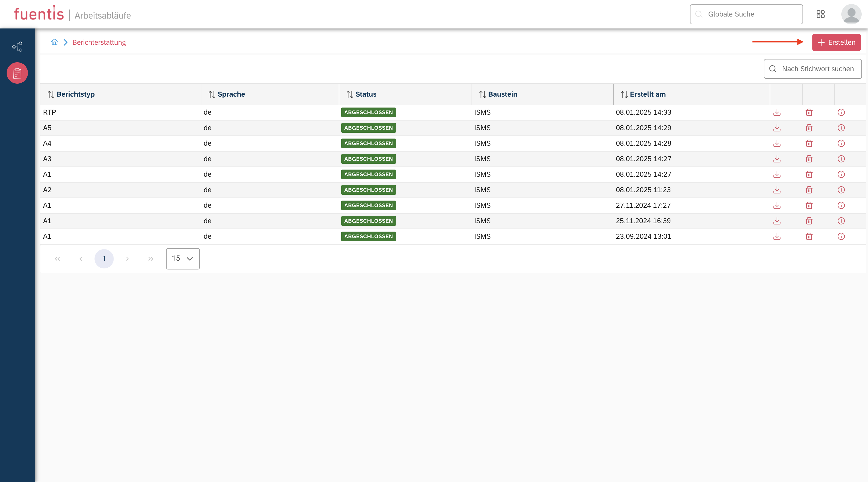Screen dimensions: 868x482
Task: Open the workflow diagram sidebar icon
Action: pyautogui.click(x=17, y=47)
